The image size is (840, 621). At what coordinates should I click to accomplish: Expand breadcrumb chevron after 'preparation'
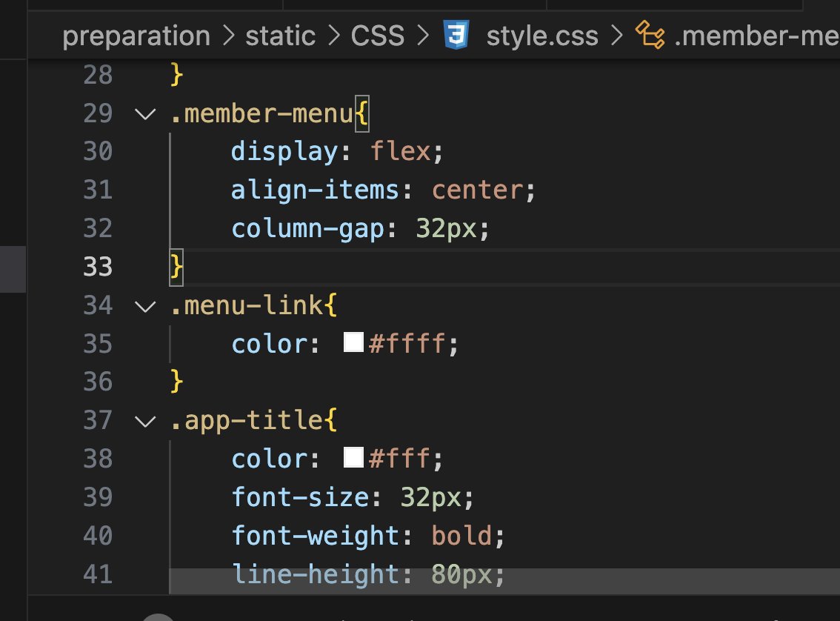[229, 36]
